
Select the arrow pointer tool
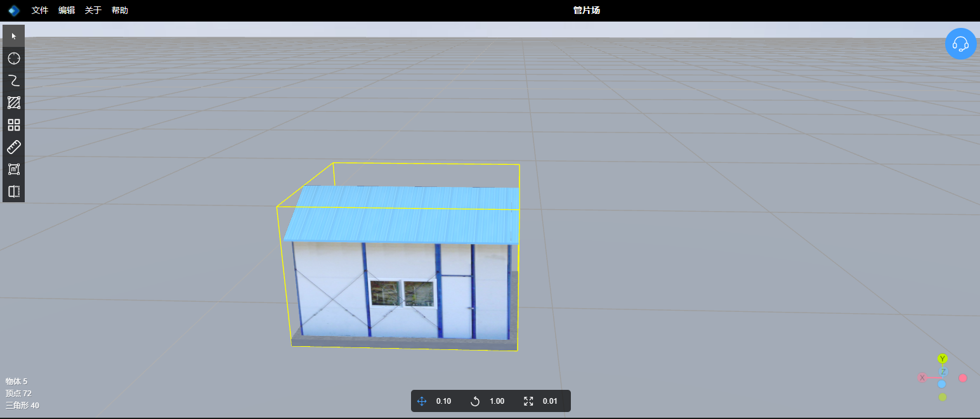pos(14,36)
